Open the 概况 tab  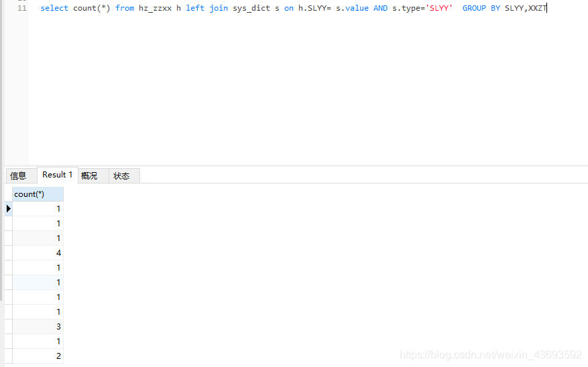pyautogui.click(x=93, y=175)
